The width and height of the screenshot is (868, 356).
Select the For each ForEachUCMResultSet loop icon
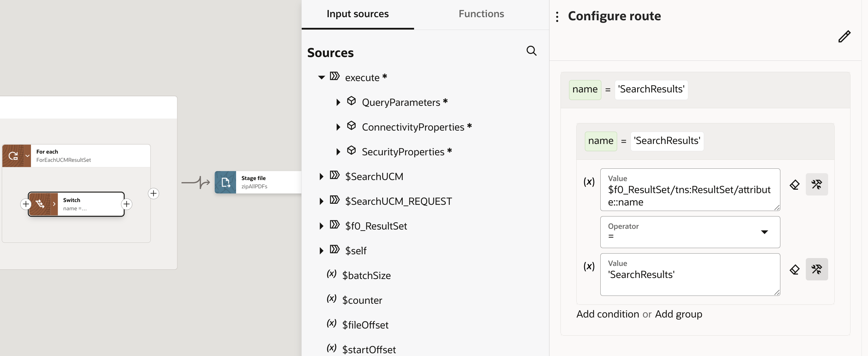14,156
